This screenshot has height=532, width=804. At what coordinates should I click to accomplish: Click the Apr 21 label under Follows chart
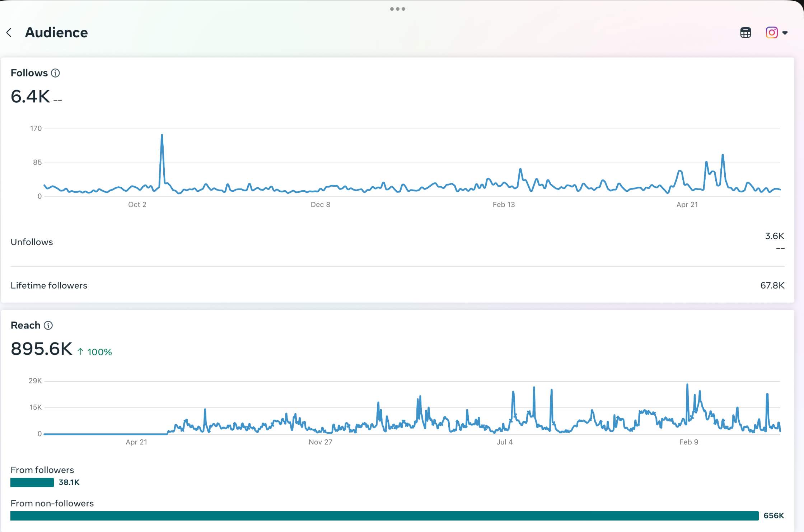click(x=687, y=205)
